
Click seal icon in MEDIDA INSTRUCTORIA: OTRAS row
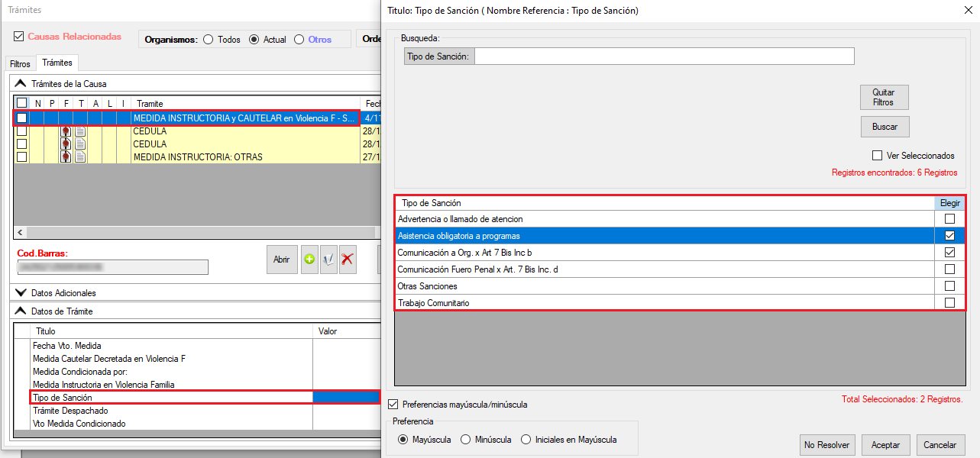coord(66,157)
